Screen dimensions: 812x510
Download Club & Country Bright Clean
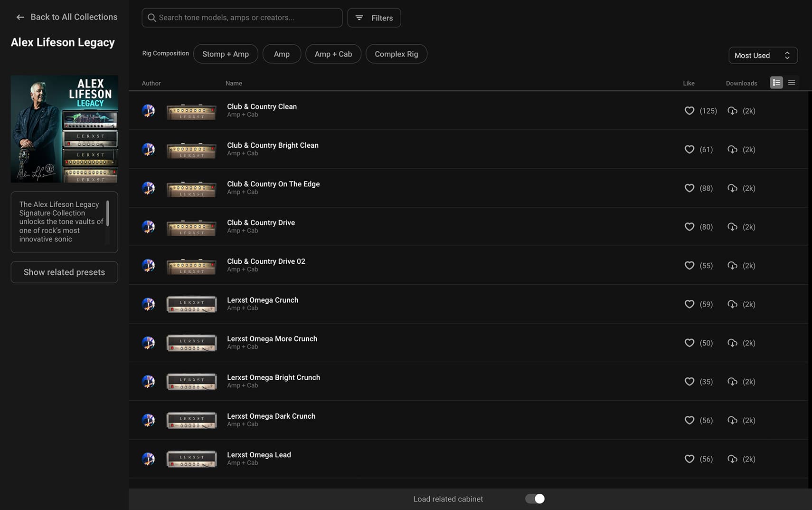tap(733, 149)
